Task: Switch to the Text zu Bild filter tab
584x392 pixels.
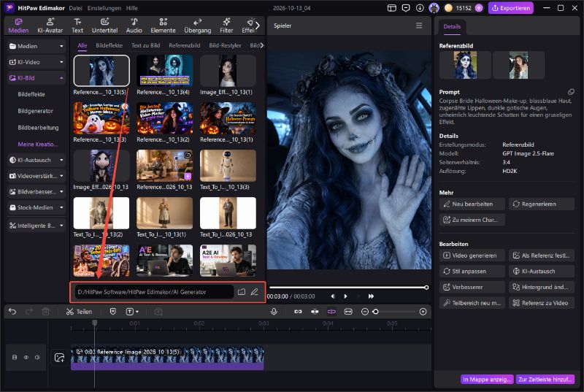Action: 145,45
